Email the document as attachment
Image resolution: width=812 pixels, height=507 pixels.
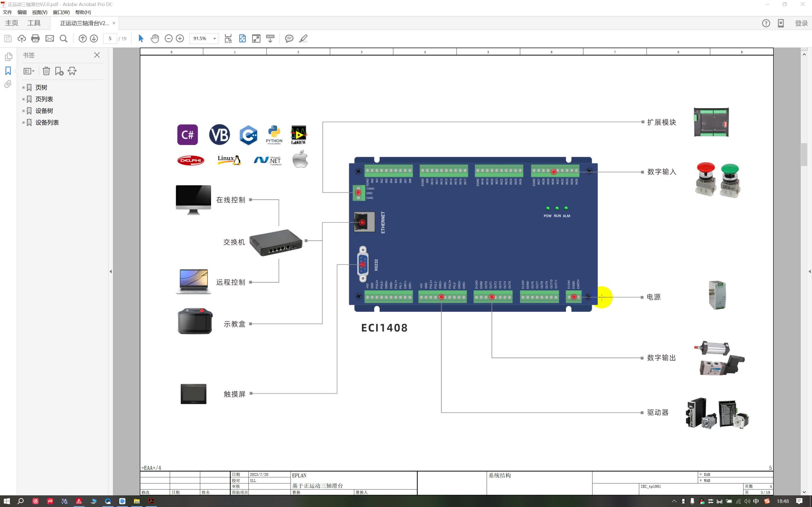(x=50, y=38)
